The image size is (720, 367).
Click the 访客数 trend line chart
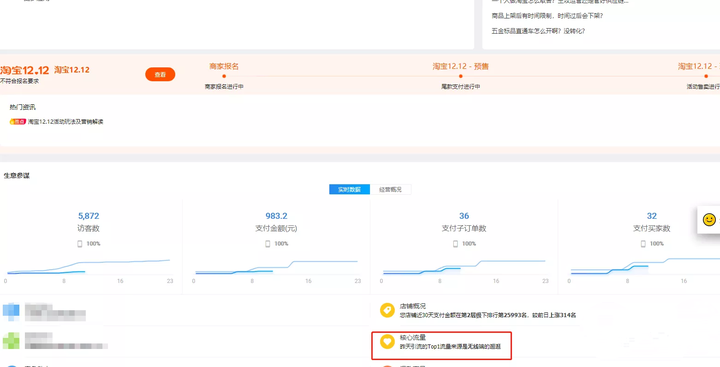89,267
